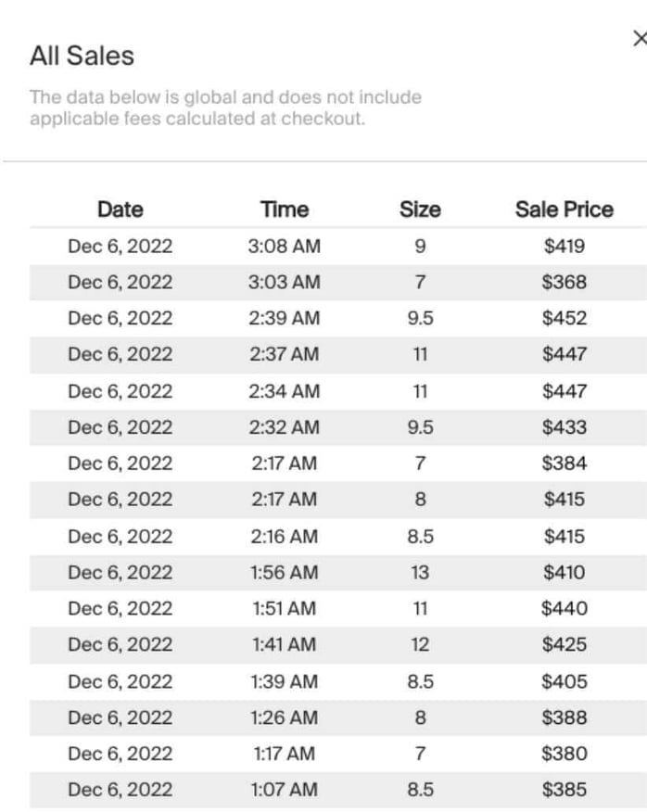Click the Sale Price column header
The height and width of the screenshot is (812, 647).
pos(564,209)
